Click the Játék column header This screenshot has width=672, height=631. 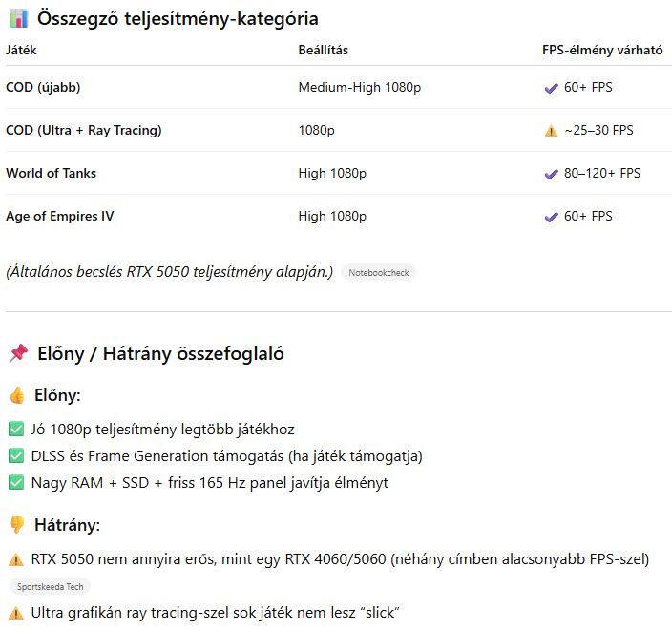point(23,50)
